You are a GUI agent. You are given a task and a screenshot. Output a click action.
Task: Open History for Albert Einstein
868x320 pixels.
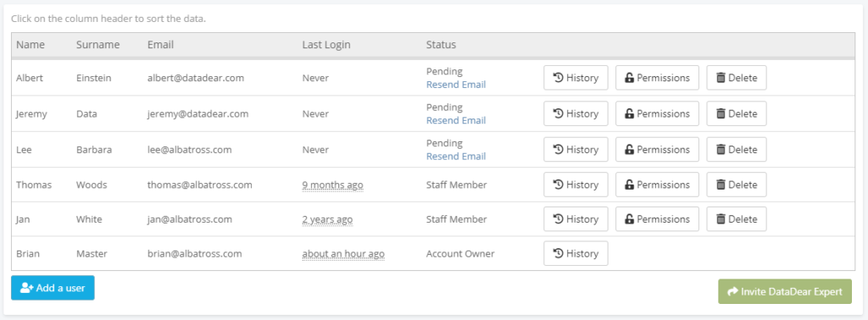pos(576,78)
